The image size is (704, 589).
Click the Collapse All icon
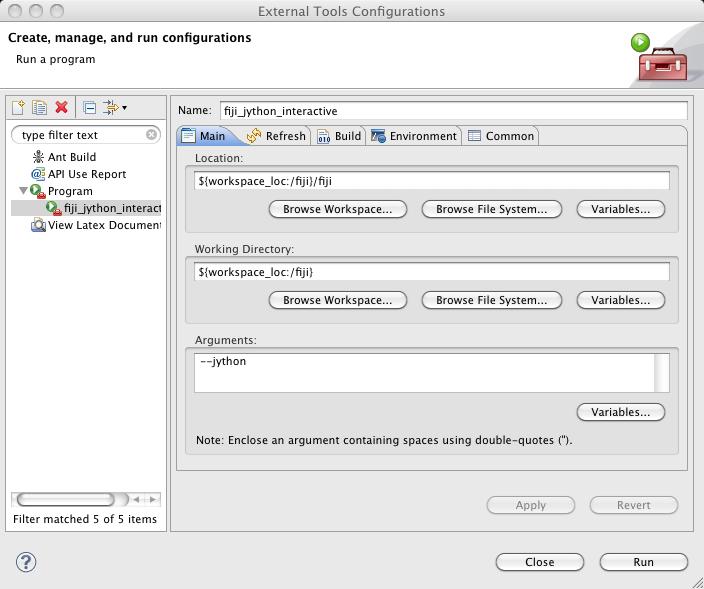pos(89,108)
